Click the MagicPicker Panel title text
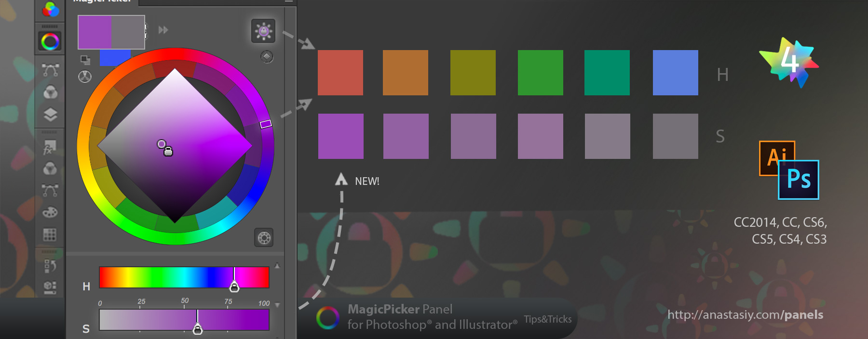 tap(400, 309)
